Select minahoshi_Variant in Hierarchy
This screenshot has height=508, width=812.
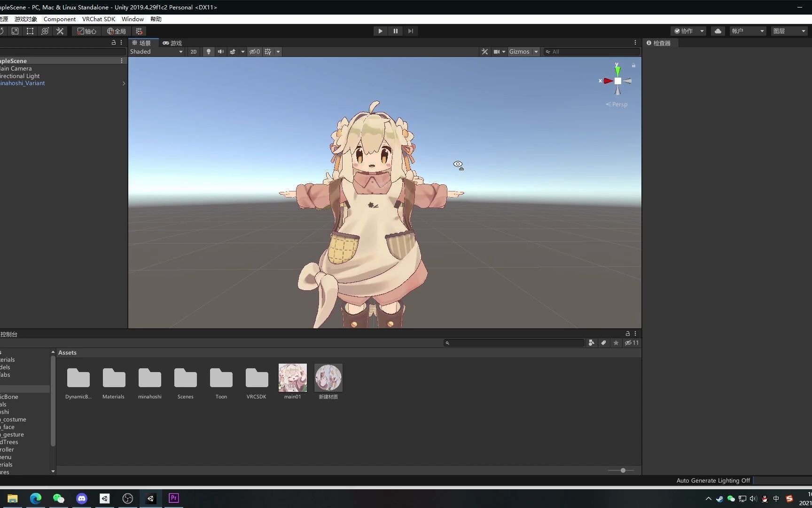coord(22,83)
